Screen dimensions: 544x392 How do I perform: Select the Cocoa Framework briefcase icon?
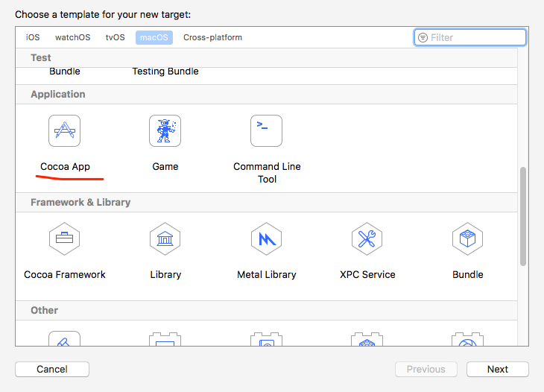coord(65,239)
